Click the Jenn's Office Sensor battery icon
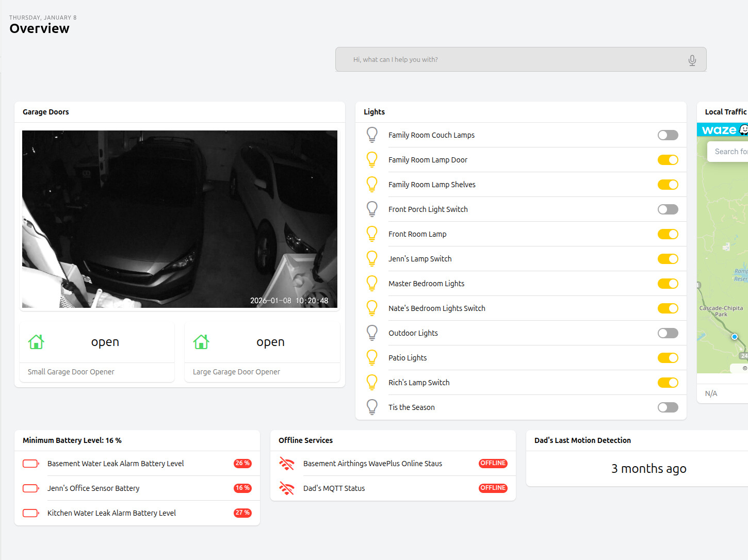The width and height of the screenshot is (748, 560). click(x=31, y=488)
